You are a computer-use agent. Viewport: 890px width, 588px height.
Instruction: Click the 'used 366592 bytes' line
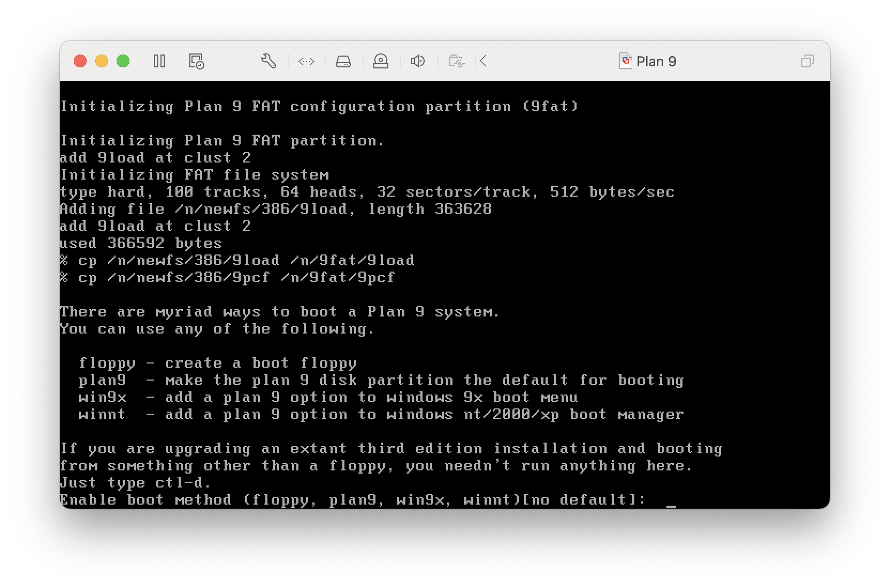click(141, 243)
